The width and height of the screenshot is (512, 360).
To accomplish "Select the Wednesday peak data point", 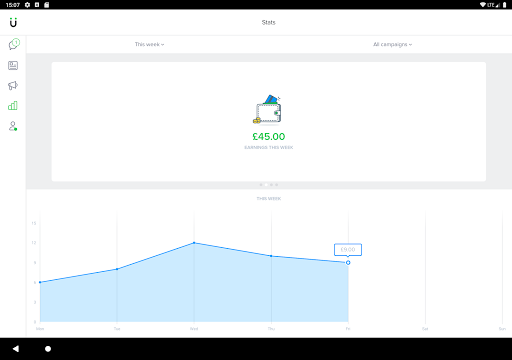I will pos(194,243).
